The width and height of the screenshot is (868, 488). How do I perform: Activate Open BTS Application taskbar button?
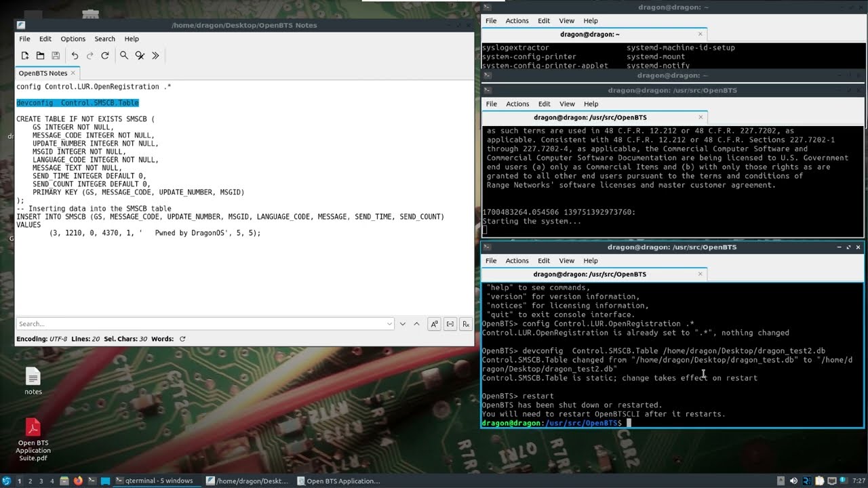tap(339, 481)
